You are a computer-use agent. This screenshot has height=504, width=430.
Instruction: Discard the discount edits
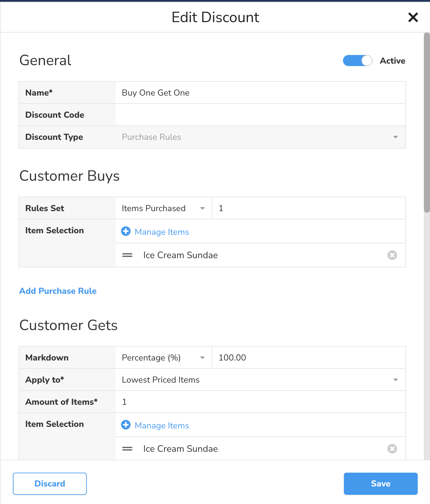(50, 484)
